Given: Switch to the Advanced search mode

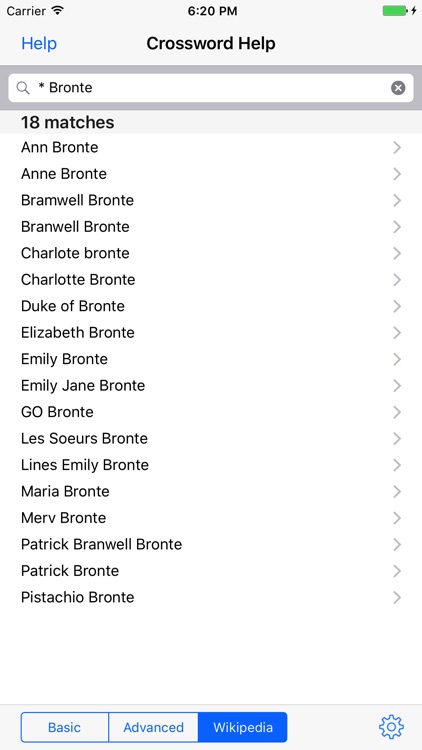Looking at the screenshot, I should click(154, 727).
